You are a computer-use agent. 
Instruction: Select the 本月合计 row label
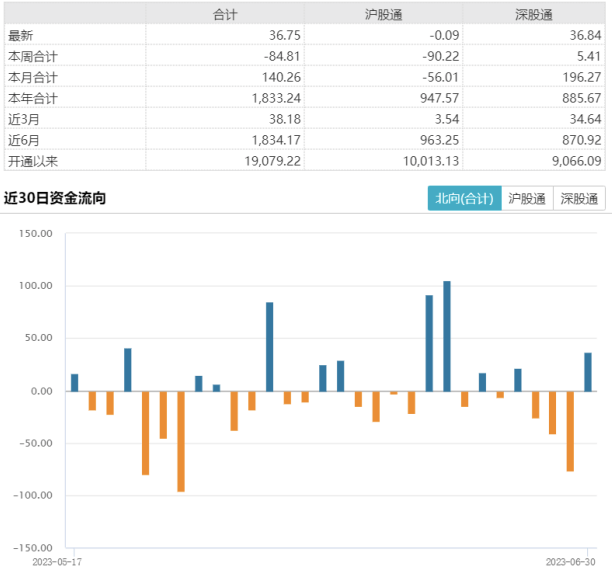tap(33, 77)
